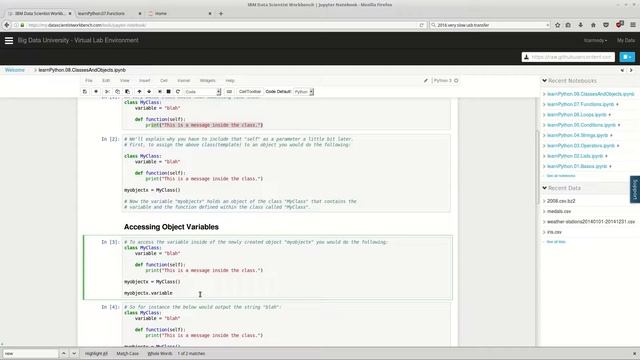Click the Firefox home icon
Image resolution: width=640 pixels, height=360 pixels.
pyautogui.click(x=593, y=25)
